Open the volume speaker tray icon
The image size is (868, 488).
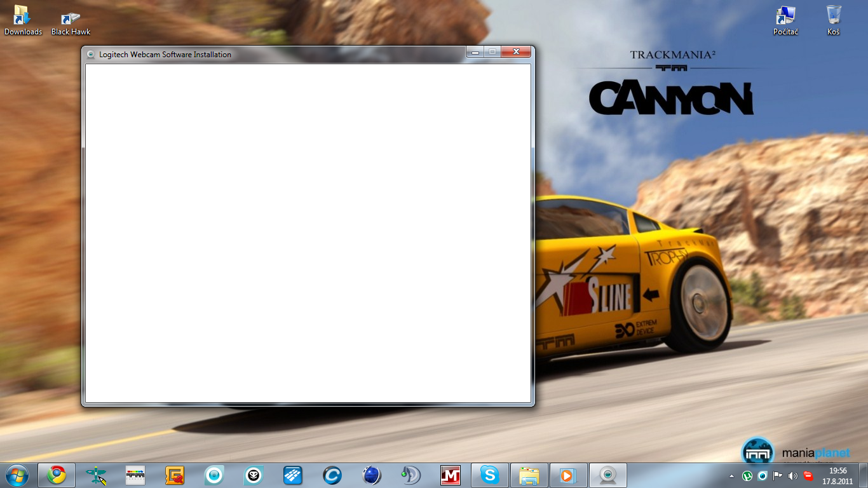[793, 475]
